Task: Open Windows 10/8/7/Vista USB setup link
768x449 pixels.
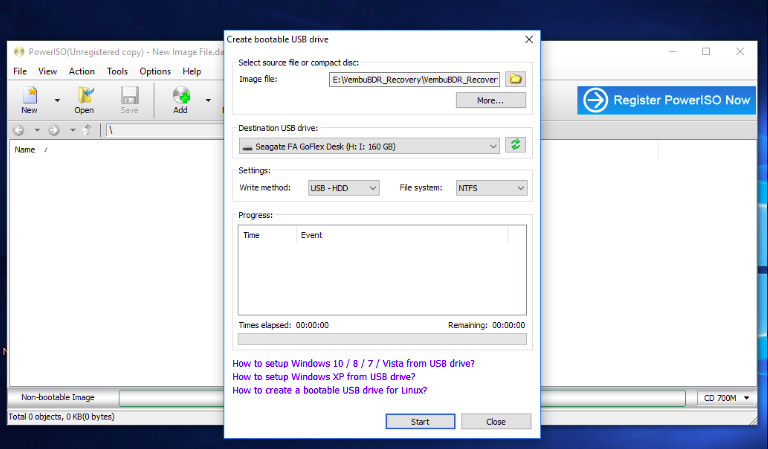Action: tap(353, 364)
